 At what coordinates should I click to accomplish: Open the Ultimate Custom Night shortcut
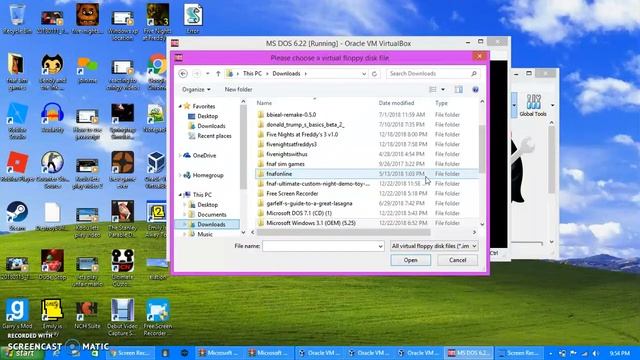tap(122, 267)
